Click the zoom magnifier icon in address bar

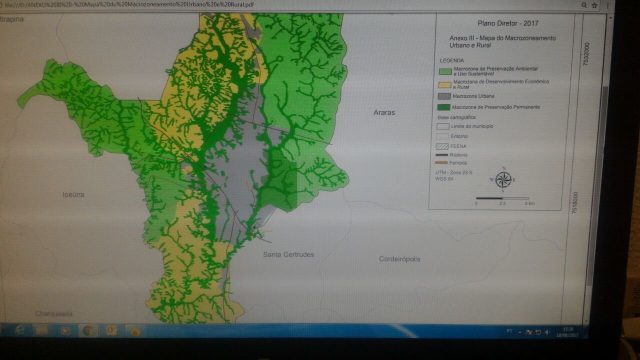(584, 5)
